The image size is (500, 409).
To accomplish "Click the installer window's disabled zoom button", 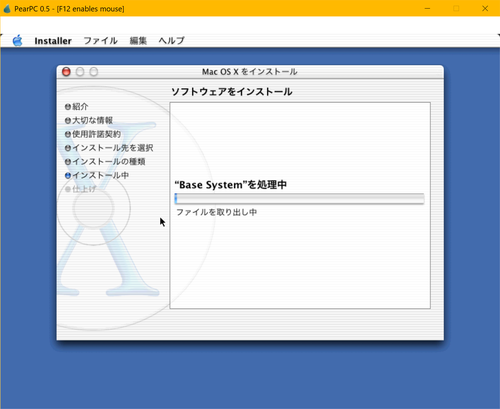I will (94, 72).
